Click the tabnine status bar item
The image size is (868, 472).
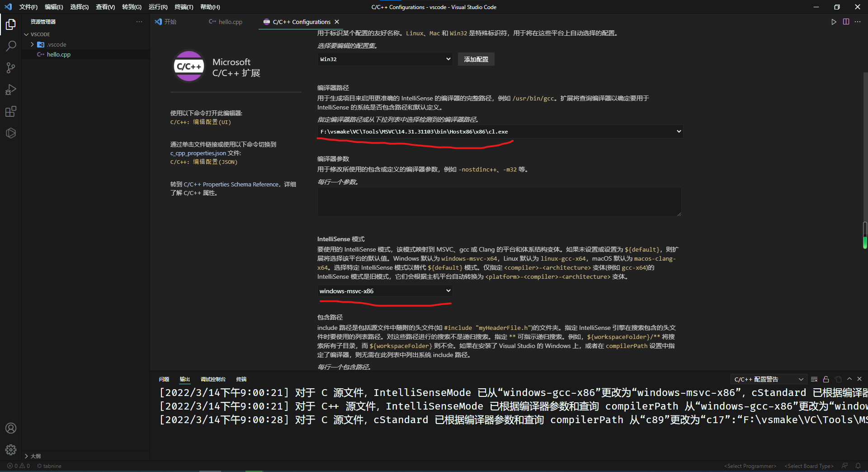49,466
